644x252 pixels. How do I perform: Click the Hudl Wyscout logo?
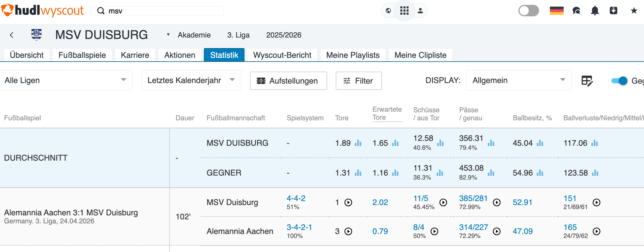(42, 11)
